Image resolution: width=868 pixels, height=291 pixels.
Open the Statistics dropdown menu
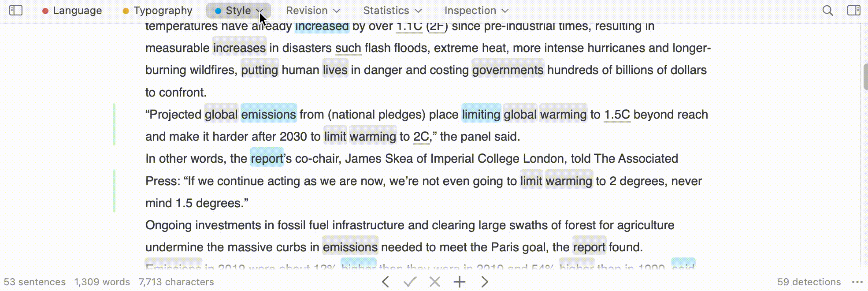(x=393, y=11)
